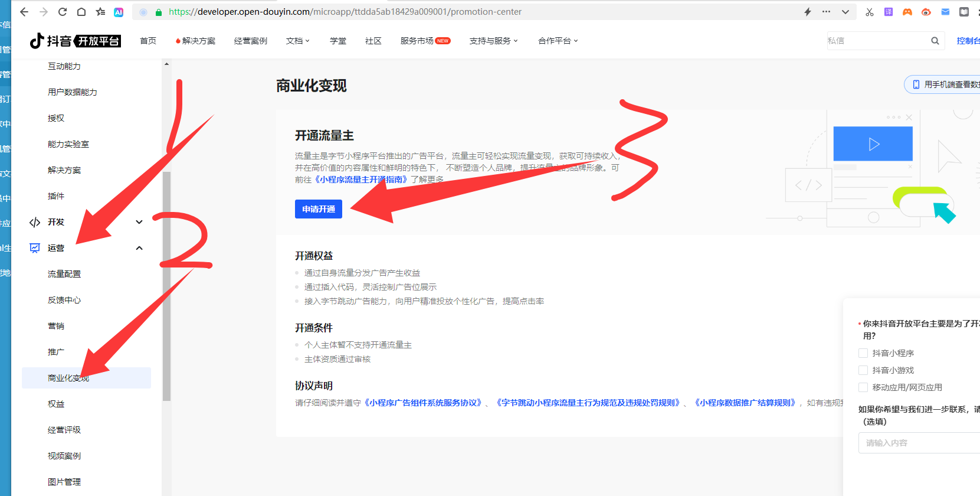Click the browser forward arrow
The image size is (980, 496).
pyautogui.click(x=44, y=12)
